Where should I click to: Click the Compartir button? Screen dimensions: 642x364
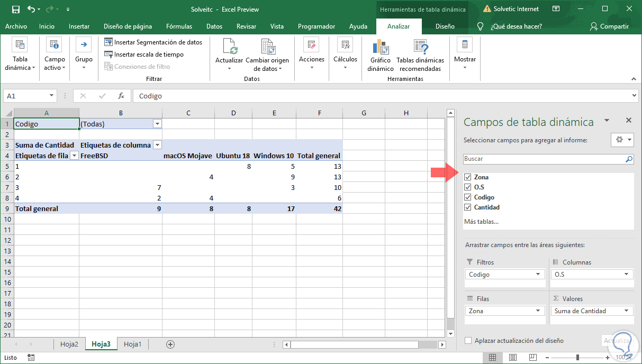tap(609, 26)
